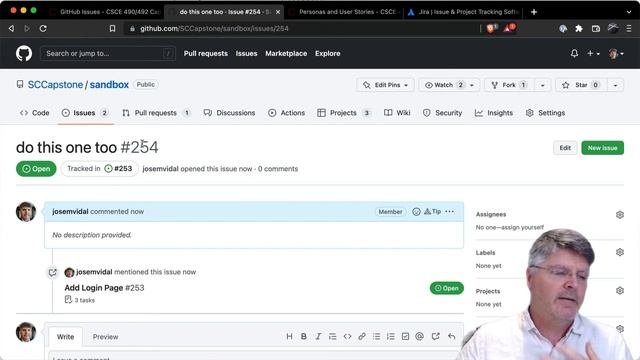Open tracked-in issue #253 link
Screen dimensions: 640x360
(x=118, y=169)
